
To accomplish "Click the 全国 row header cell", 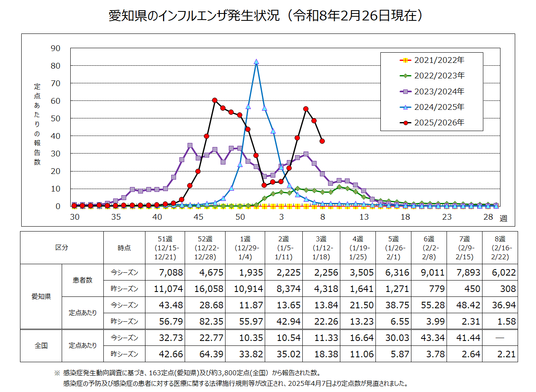I will 41,345.
